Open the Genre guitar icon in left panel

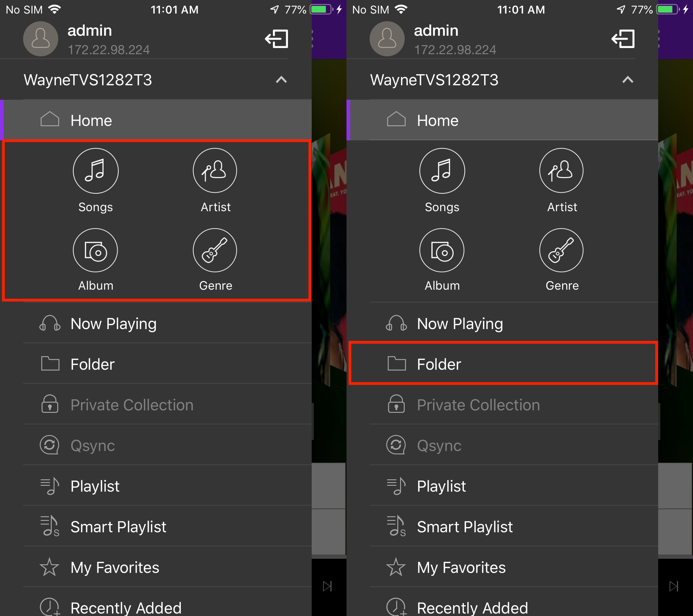[x=215, y=250]
